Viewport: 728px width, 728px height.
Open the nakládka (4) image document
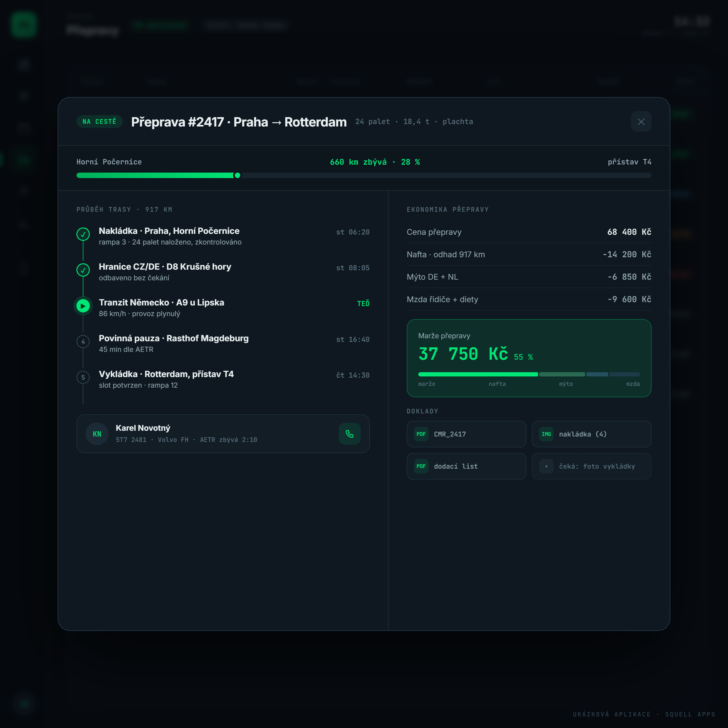[591, 434]
